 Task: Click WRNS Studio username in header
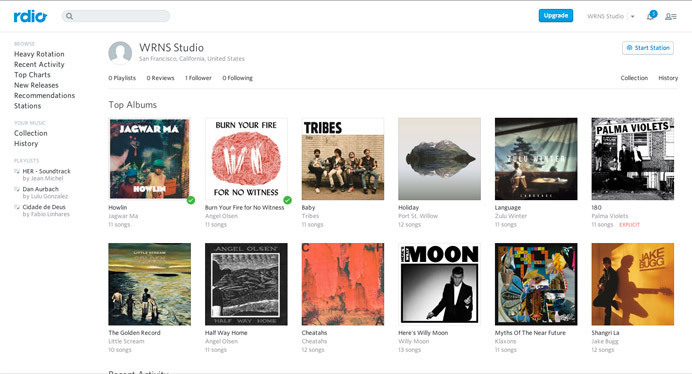[605, 16]
